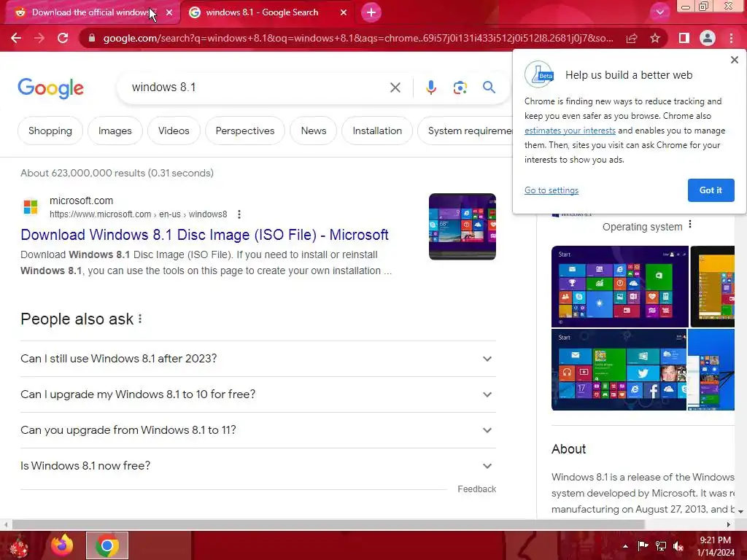Viewport: 747px width, 560px height.
Task: Open top-left Windows 8.1 Start screen image
Action: click(x=620, y=287)
